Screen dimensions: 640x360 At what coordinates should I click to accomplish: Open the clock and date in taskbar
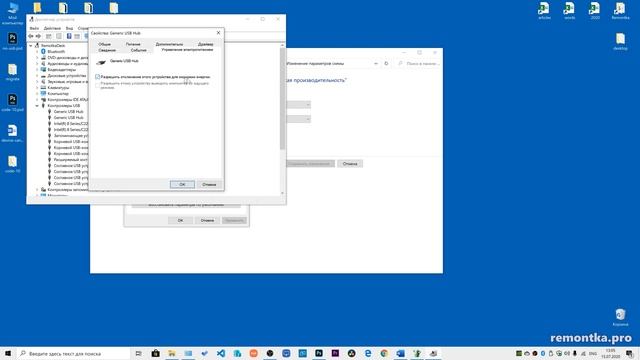tap(611, 353)
